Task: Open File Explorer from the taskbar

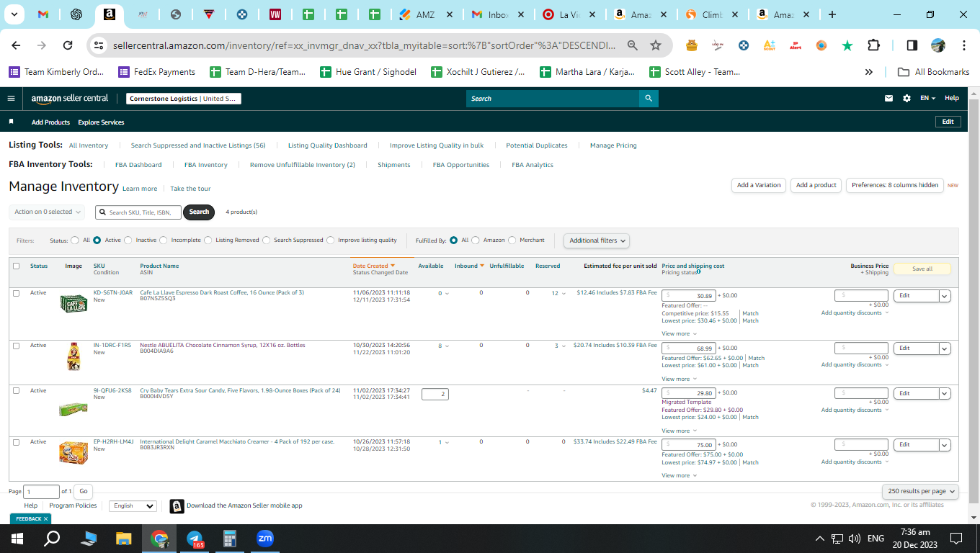Action: [124, 539]
